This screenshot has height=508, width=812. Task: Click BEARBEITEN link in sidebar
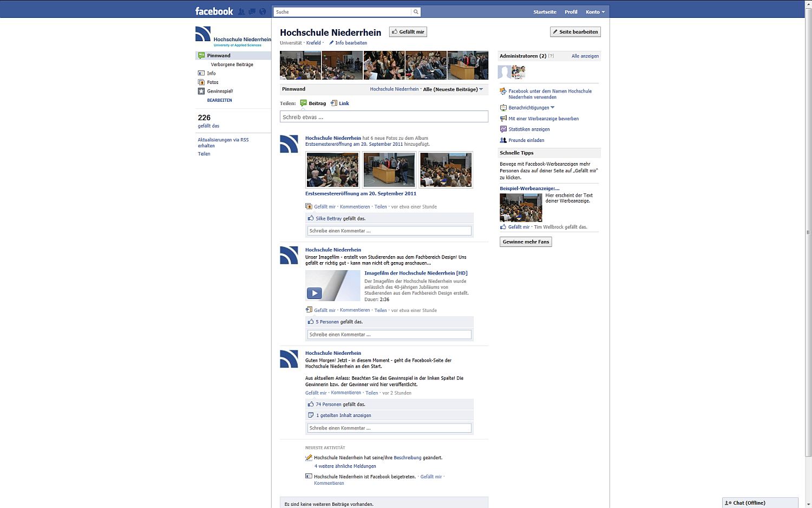tap(219, 100)
